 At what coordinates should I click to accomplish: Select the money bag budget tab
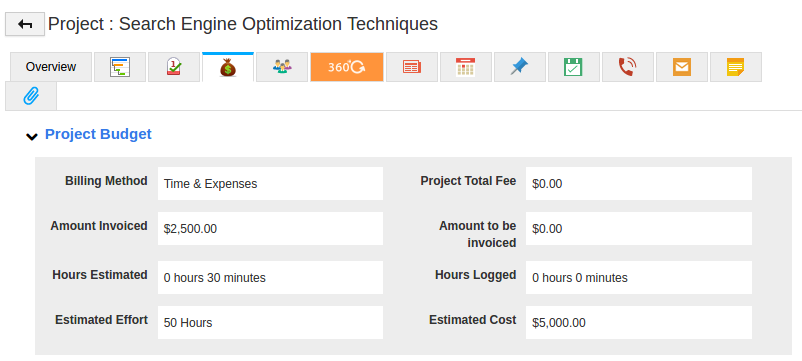pos(228,67)
